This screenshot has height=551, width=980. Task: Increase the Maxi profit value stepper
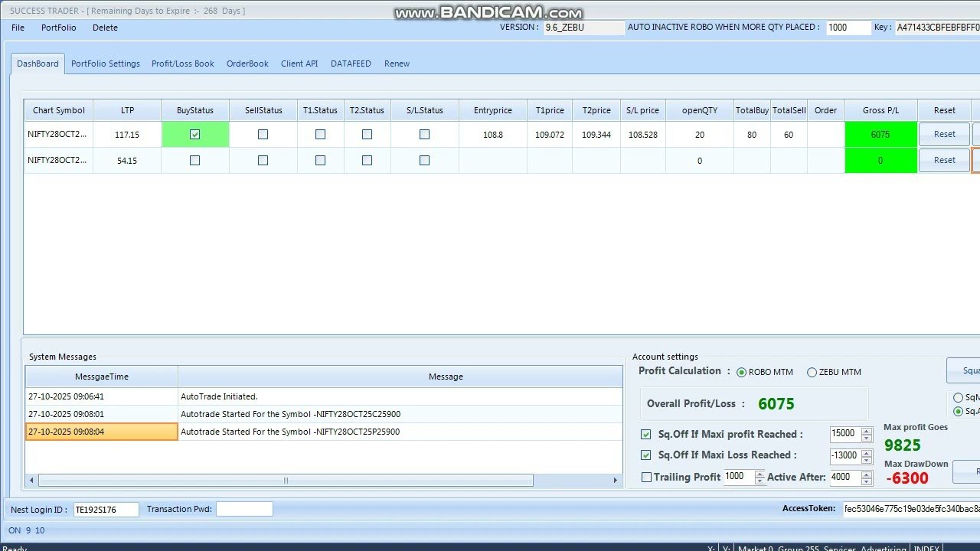click(x=867, y=431)
